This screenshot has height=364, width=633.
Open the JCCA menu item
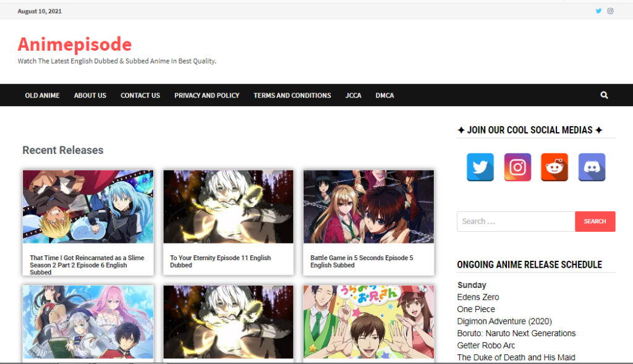(x=353, y=96)
